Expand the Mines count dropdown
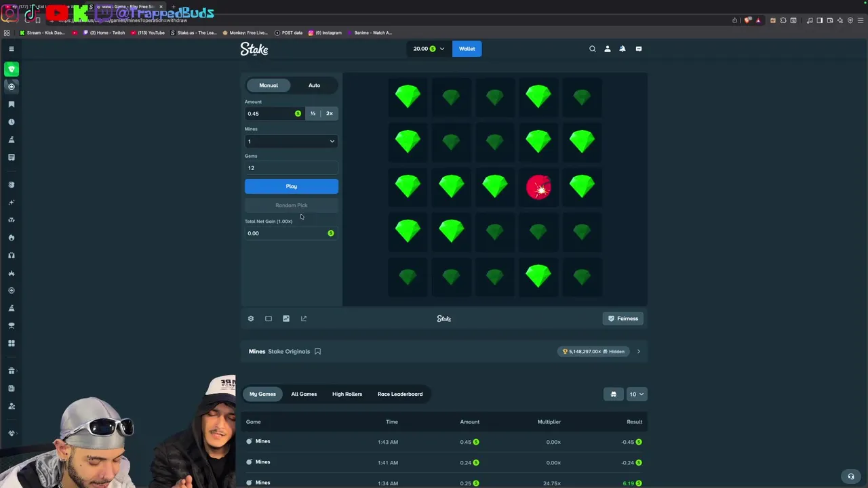This screenshot has height=488, width=868. pyautogui.click(x=292, y=142)
